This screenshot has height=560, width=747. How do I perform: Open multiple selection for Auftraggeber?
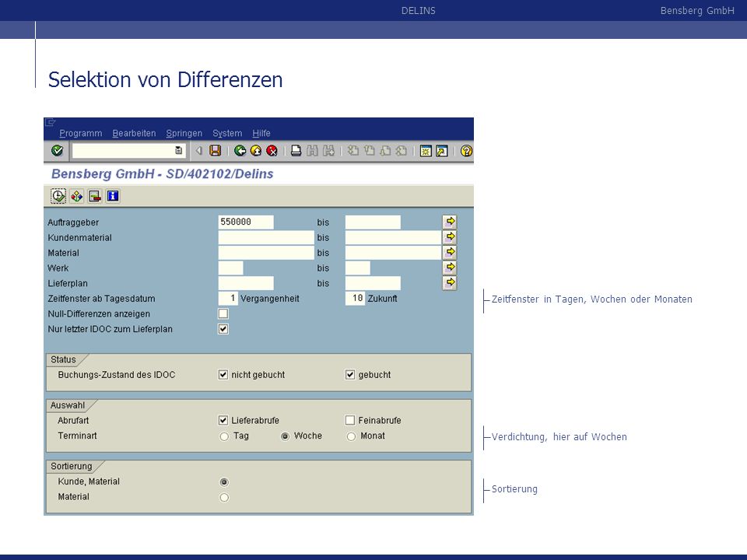(x=450, y=222)
